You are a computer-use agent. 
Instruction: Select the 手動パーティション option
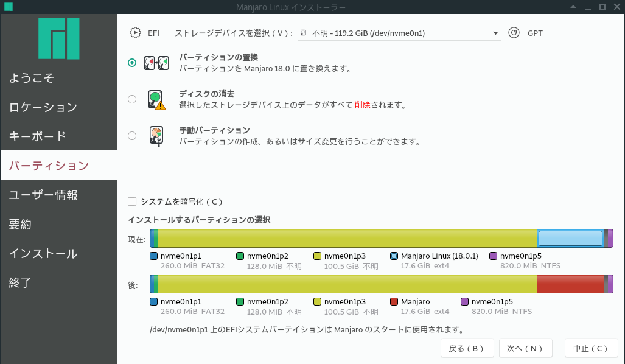132,135
